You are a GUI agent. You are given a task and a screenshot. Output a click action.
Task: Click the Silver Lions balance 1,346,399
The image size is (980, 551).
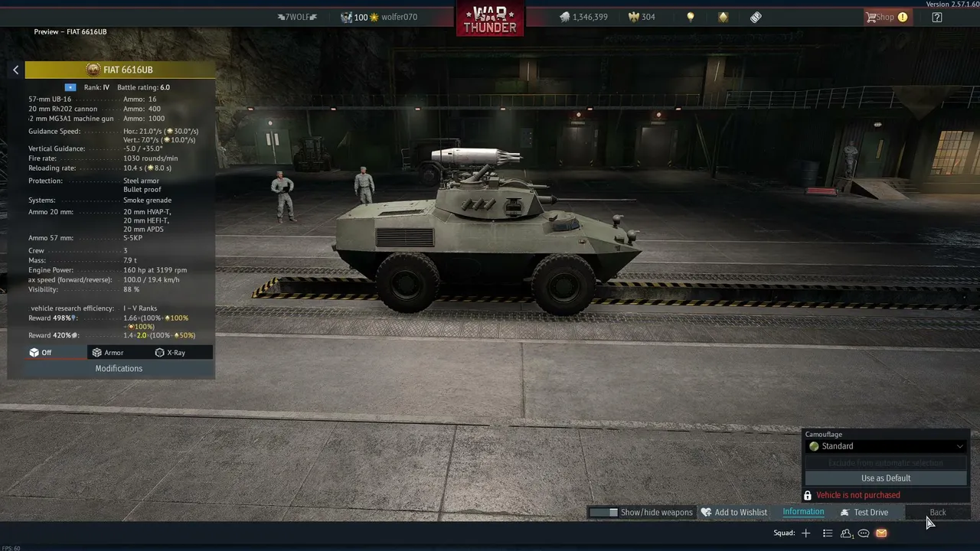(x=583, y=17)
